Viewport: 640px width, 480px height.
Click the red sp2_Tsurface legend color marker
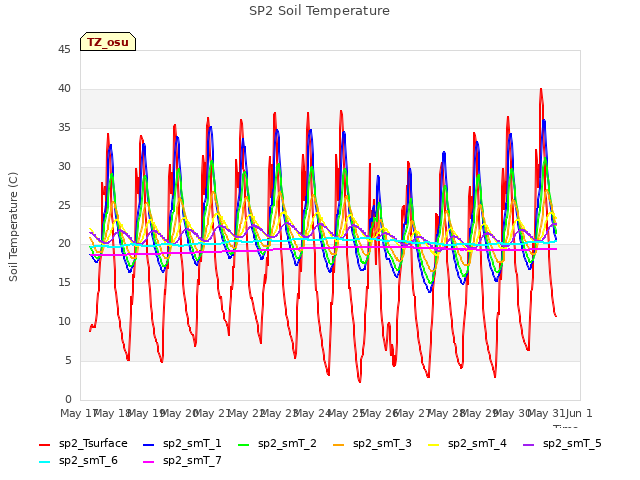[44, 444]
